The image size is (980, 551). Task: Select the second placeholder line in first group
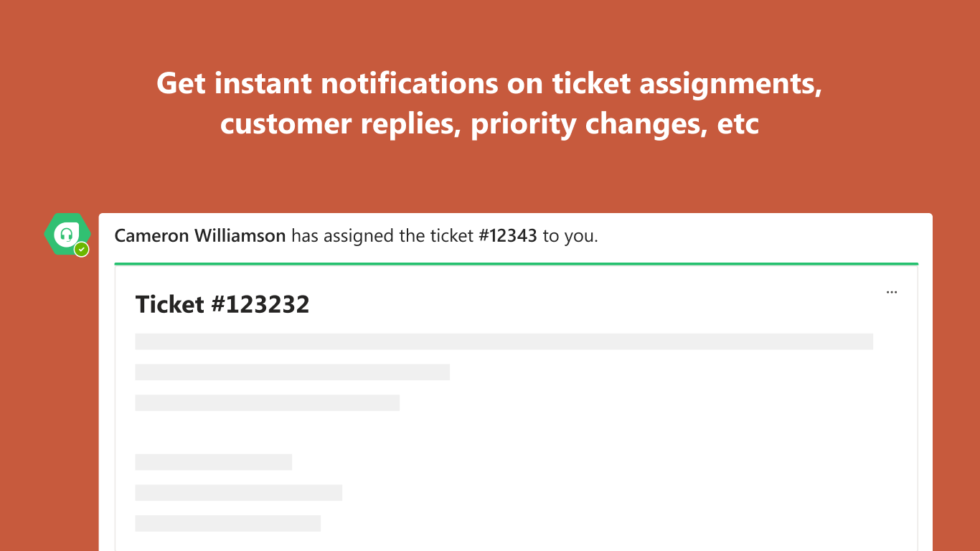(292, 372)
